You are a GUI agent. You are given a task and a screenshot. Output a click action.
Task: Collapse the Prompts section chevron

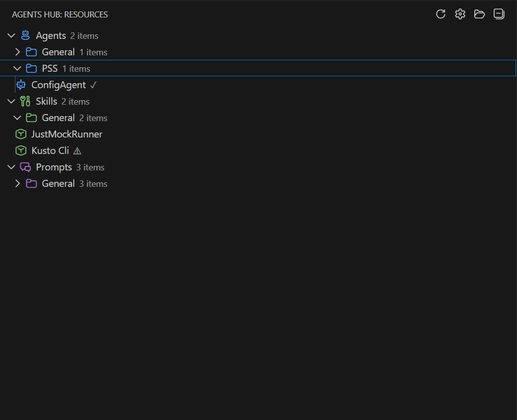click(11, 167)
